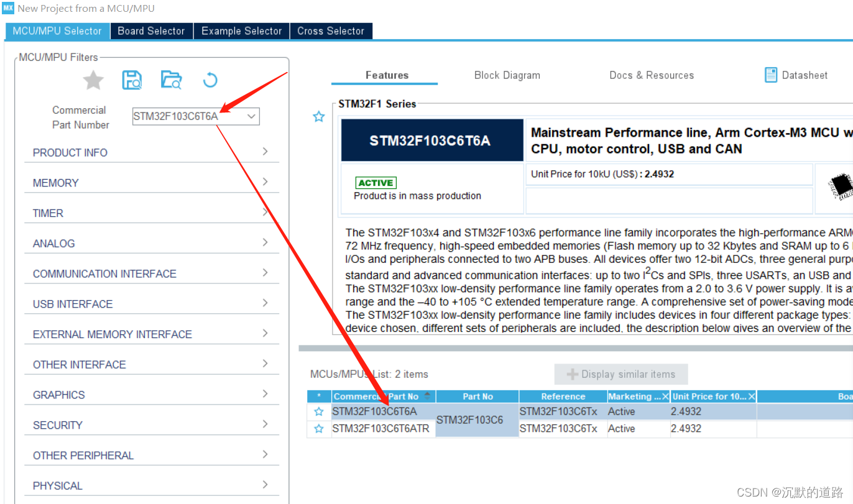Toggle favorite star beside STM32F1 Series feature panel
853x504 pixels.
[319, 116]
